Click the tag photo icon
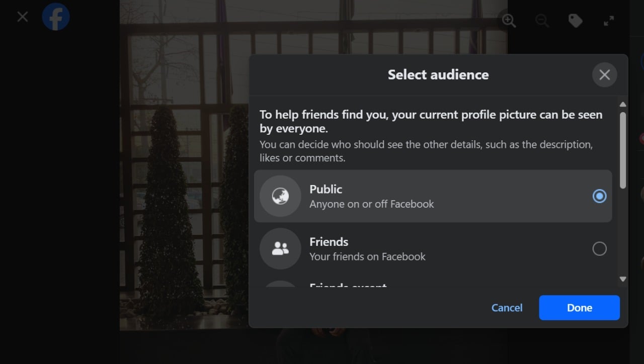This screenshot has width=644, height=364. point(576,21)
